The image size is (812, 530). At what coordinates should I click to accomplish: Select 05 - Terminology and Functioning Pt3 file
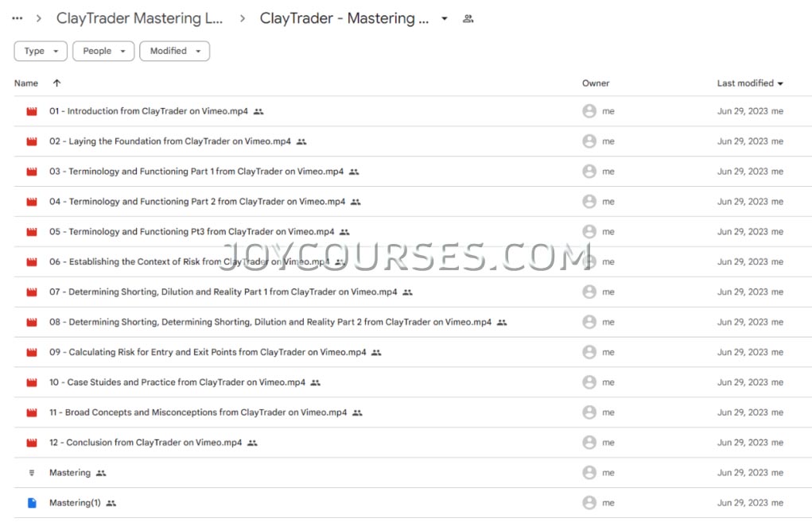(192, 232)
